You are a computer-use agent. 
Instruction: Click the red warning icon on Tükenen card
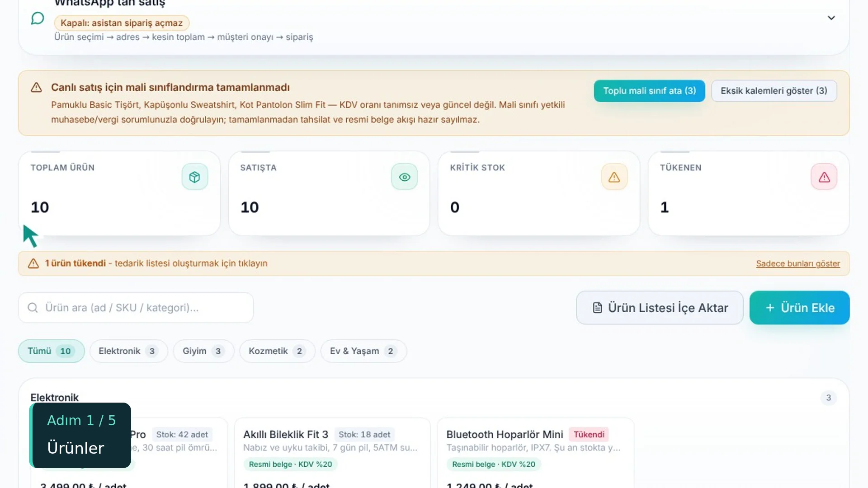point(824,177)
